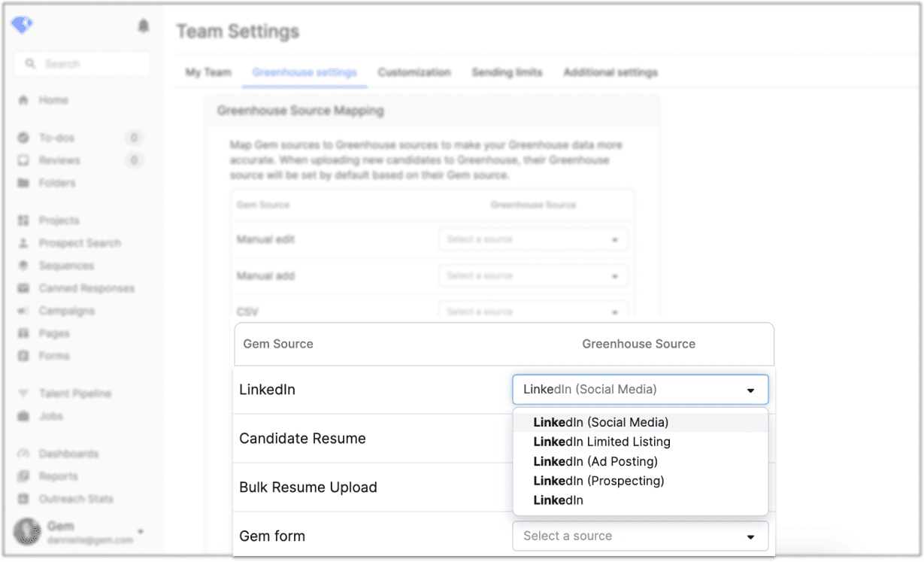Open Prospect Search person icon
924x562 pixels.
click(x=23, y=243)
